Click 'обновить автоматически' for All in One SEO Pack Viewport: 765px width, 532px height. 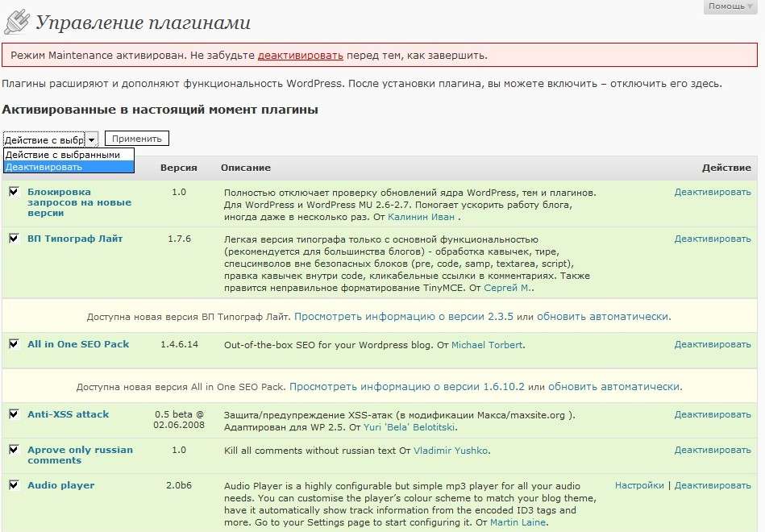tap(613, 387)
